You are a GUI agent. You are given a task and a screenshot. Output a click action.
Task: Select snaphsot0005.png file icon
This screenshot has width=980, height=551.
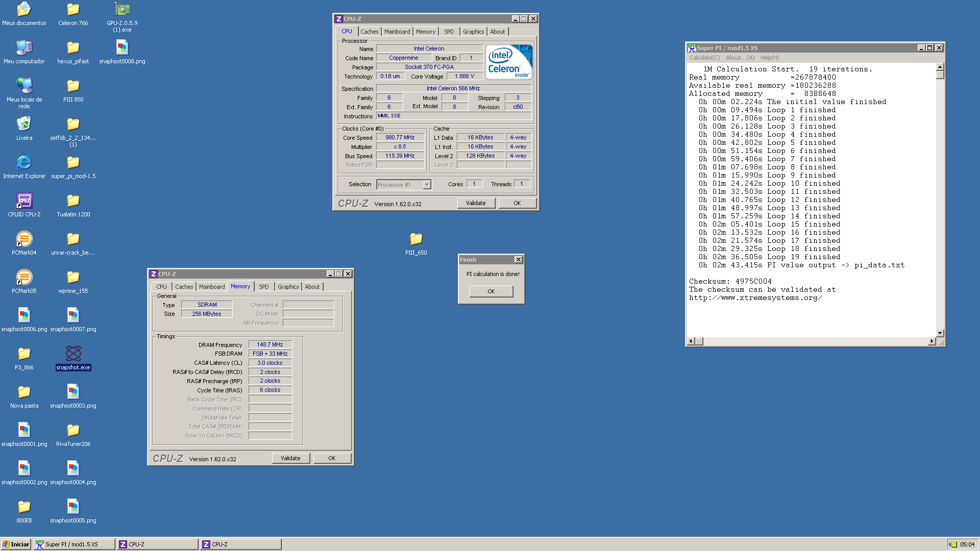[x=73, y=511]
